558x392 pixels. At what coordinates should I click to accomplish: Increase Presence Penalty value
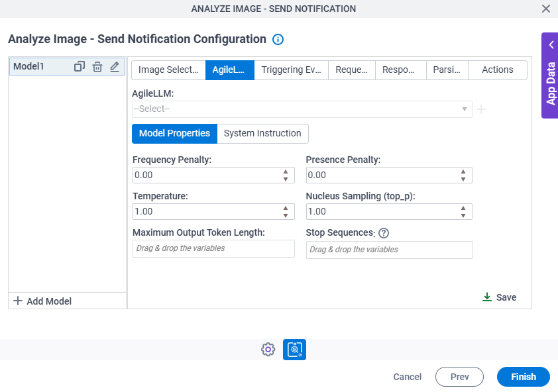point(463,171)
